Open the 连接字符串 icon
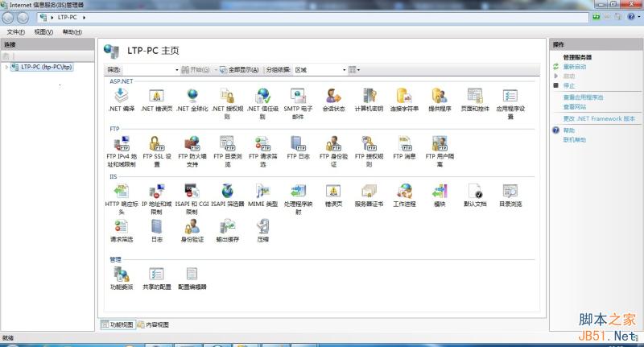 (404, 97)
